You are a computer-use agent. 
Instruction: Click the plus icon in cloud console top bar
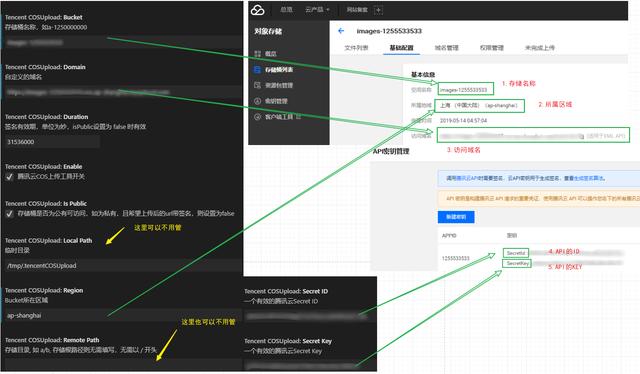click(x=378, y=10)
